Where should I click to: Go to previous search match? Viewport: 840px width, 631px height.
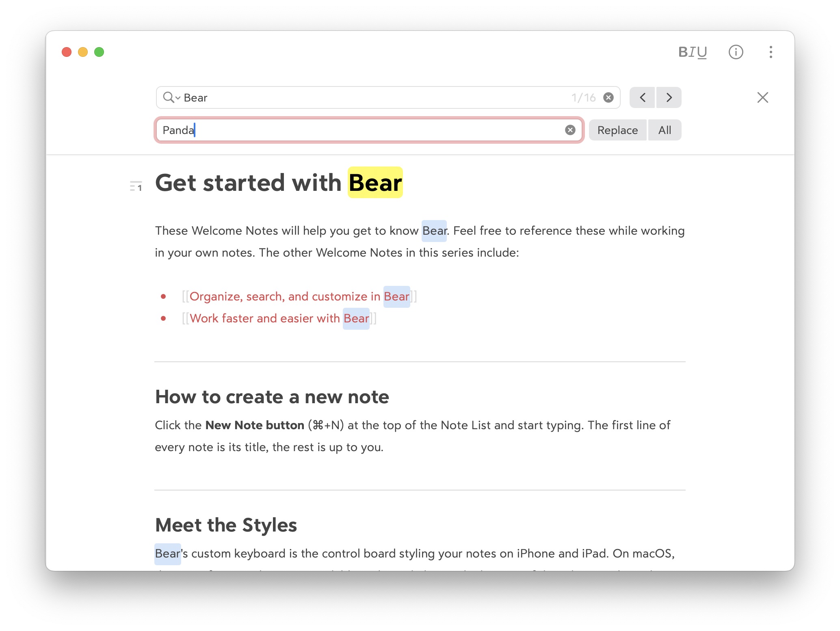click(642, 97)
